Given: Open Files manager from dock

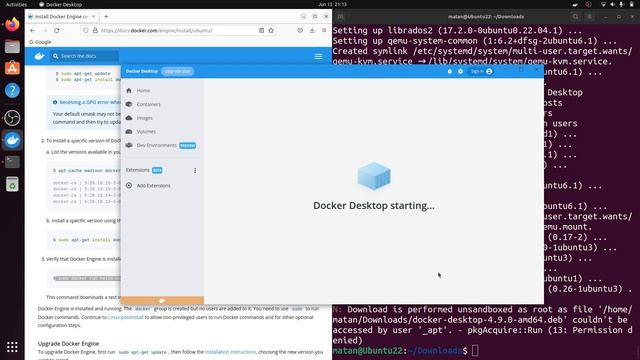Looking at the screenshot, I should (12, 47).
